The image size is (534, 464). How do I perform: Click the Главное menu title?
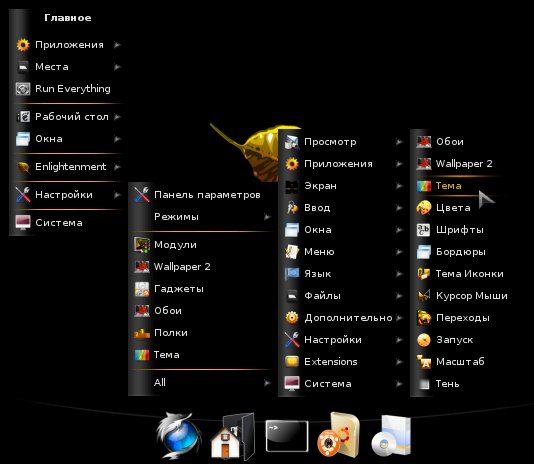[68, 18]
